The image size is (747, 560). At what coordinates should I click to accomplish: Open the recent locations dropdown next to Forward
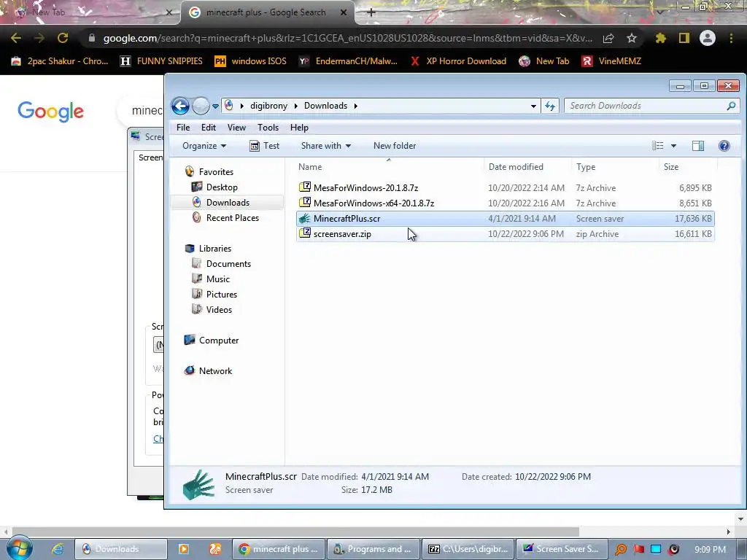(x=215, y=106)
